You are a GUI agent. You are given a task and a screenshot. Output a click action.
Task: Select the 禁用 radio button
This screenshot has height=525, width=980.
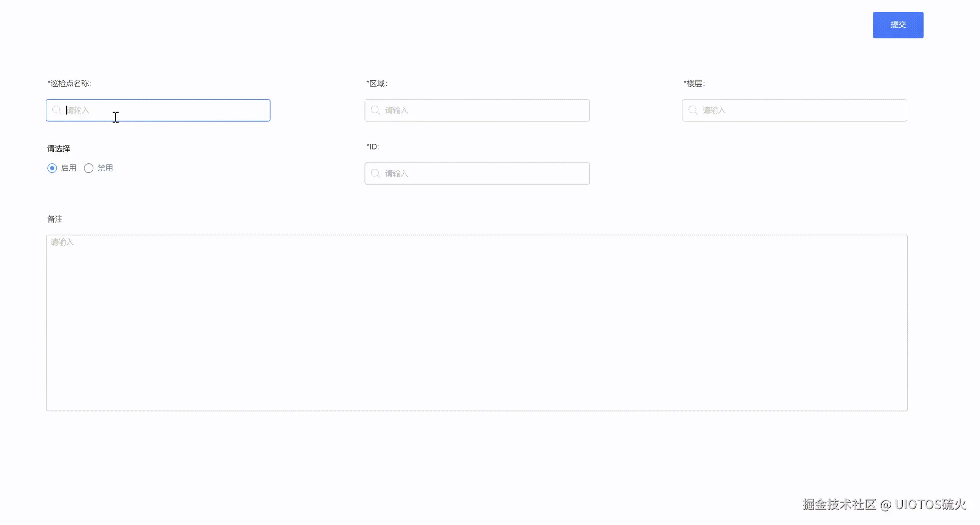tap(89, 168)
